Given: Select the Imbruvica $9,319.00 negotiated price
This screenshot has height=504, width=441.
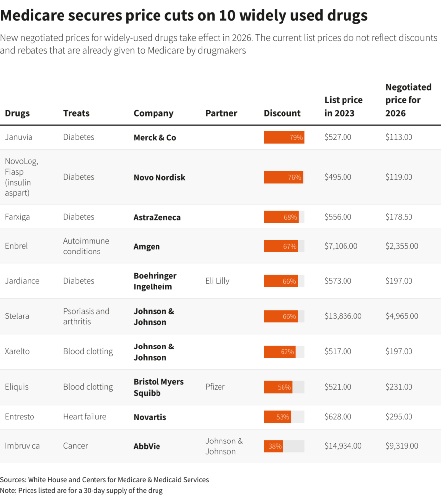Looking at the screenshot, I should coord(402,446).
